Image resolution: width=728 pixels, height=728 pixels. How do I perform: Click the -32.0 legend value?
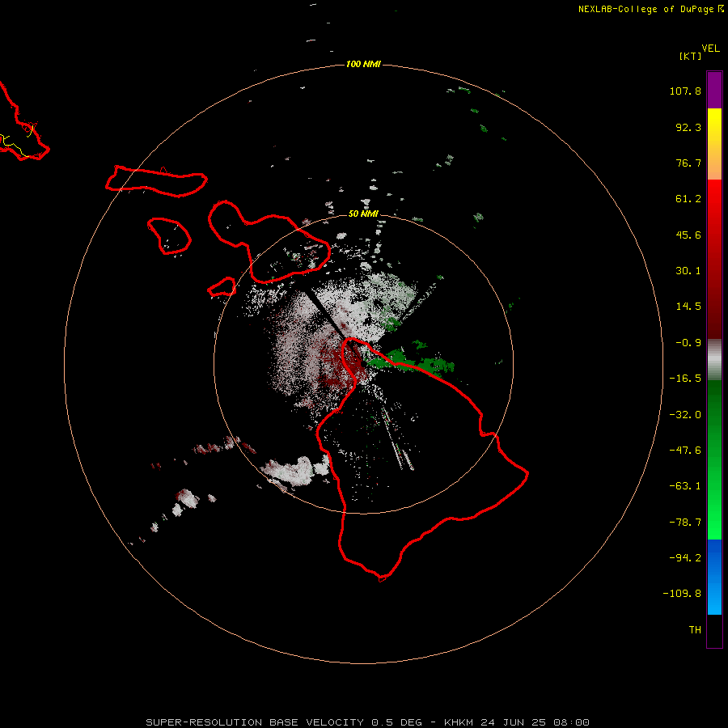[x=685, y=415]
